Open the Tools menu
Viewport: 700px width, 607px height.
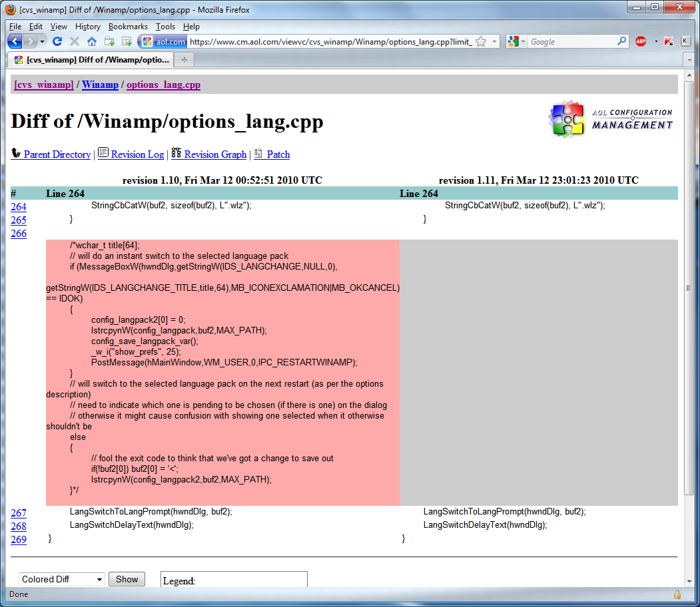point(165,27)
